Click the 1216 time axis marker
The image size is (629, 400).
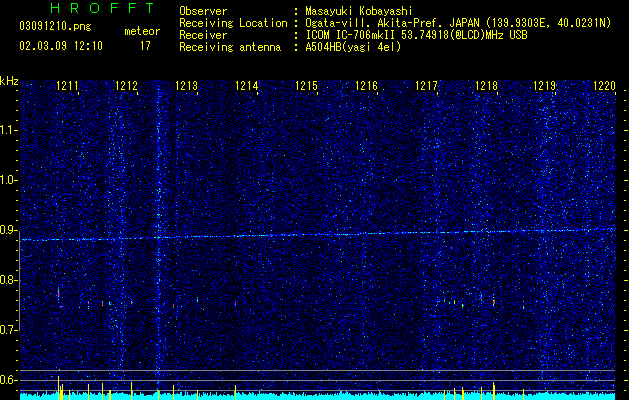pyautogui.click(x=366, y=86)
